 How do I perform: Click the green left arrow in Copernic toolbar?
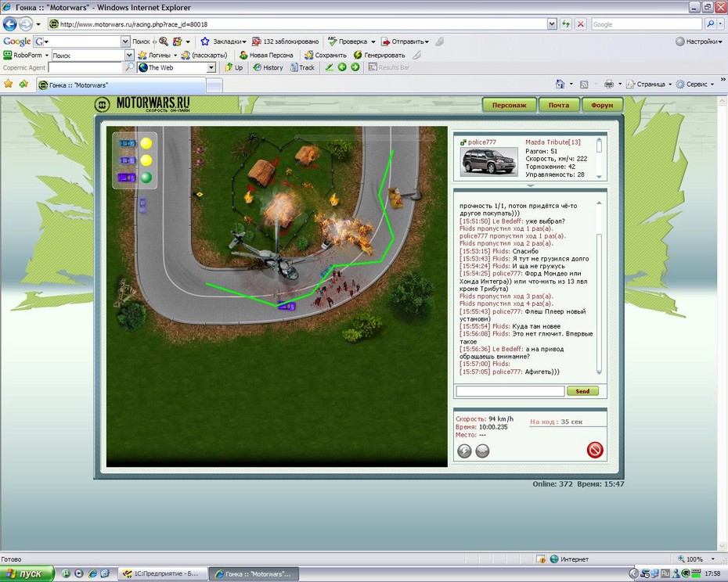click(342, 67)
